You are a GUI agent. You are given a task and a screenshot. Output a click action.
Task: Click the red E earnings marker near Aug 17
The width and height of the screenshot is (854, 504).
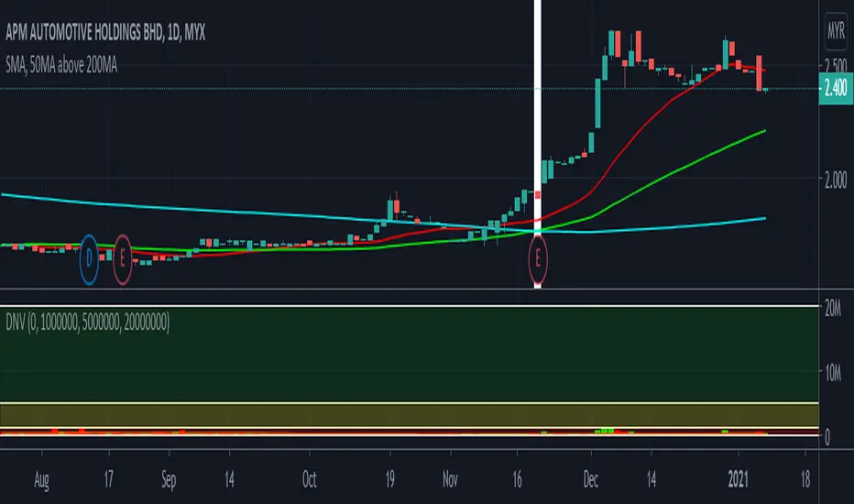122,259
